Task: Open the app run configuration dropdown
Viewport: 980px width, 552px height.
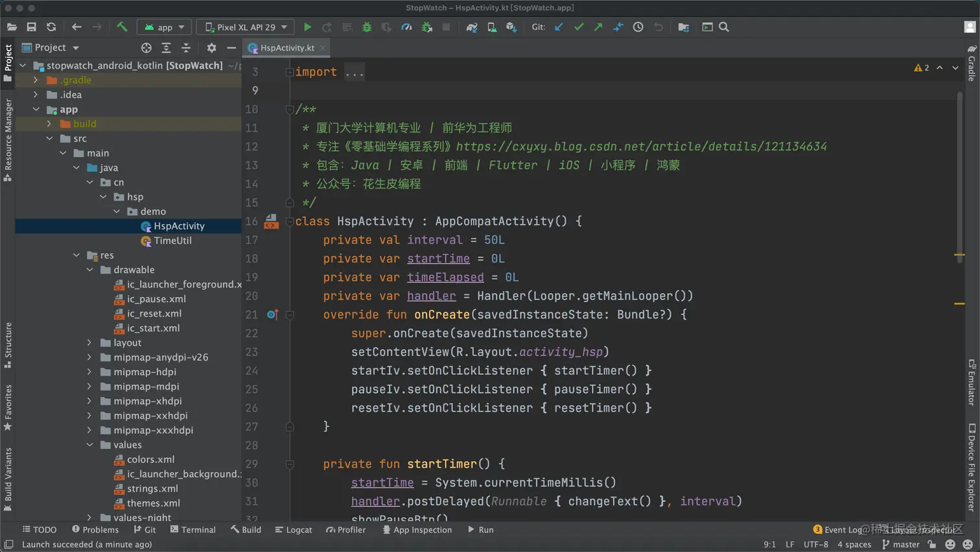Action: (165, 27)
